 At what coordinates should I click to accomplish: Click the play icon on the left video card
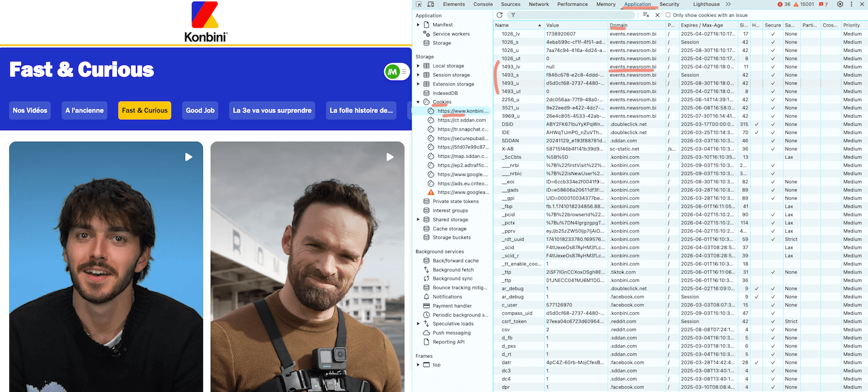189,157
